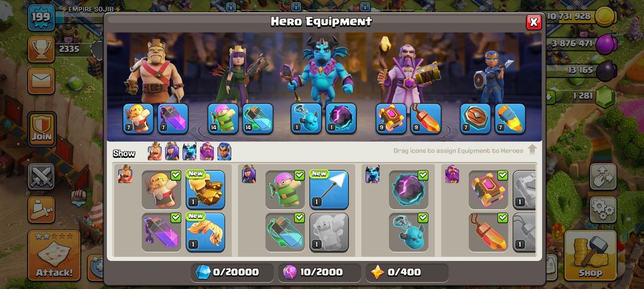Toggle Barbarian King filter in Show row
The image size is (644, 289).
(155, 151)
